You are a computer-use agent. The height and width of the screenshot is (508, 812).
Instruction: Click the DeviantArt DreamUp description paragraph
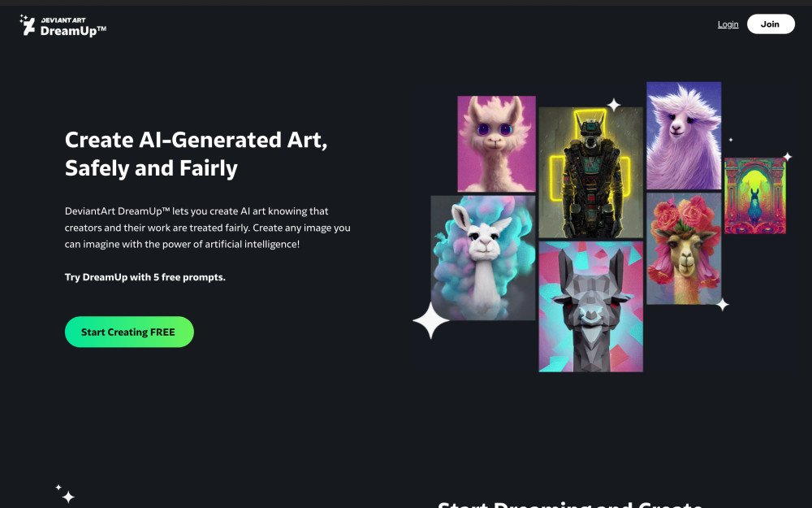208,228
